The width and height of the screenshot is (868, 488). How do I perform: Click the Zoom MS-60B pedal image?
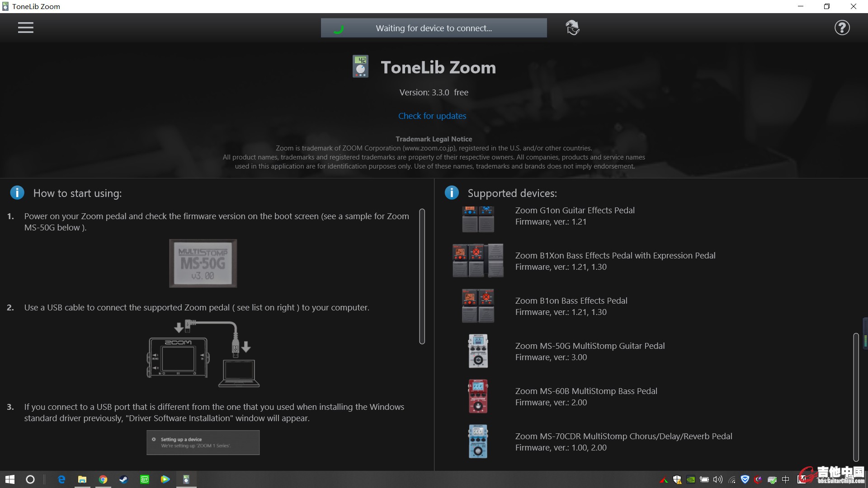pyautogui.click(x=478, y=396)
